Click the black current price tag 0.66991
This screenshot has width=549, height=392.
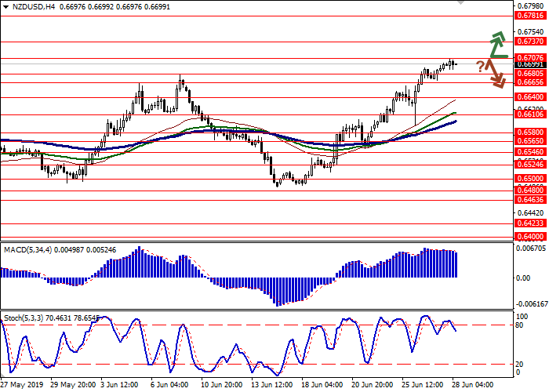click(530, 65)
